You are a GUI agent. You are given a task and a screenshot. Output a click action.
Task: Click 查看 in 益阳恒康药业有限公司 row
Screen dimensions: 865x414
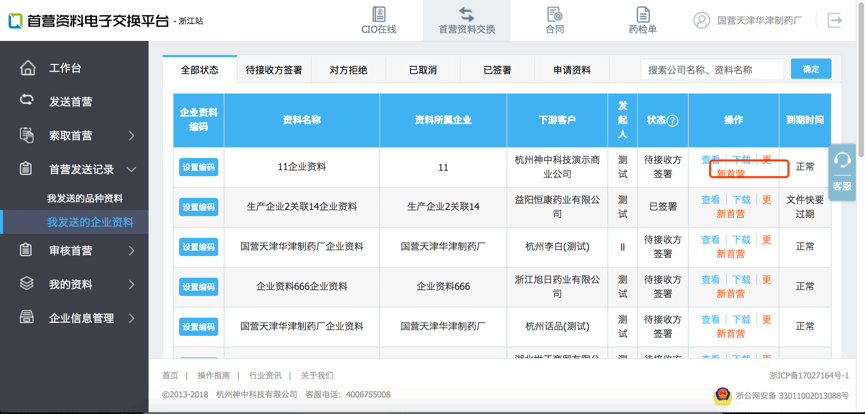(711, 200)
